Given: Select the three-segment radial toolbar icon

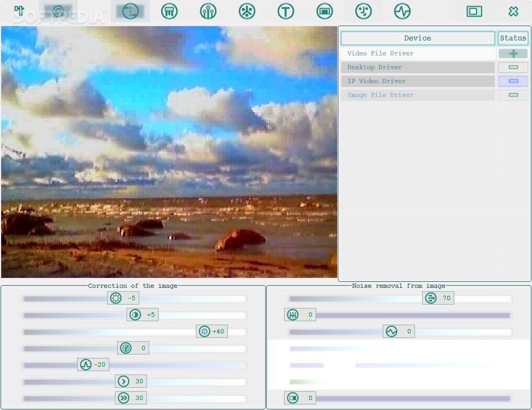Looking at the screenshot, I should tap(247, 11).
